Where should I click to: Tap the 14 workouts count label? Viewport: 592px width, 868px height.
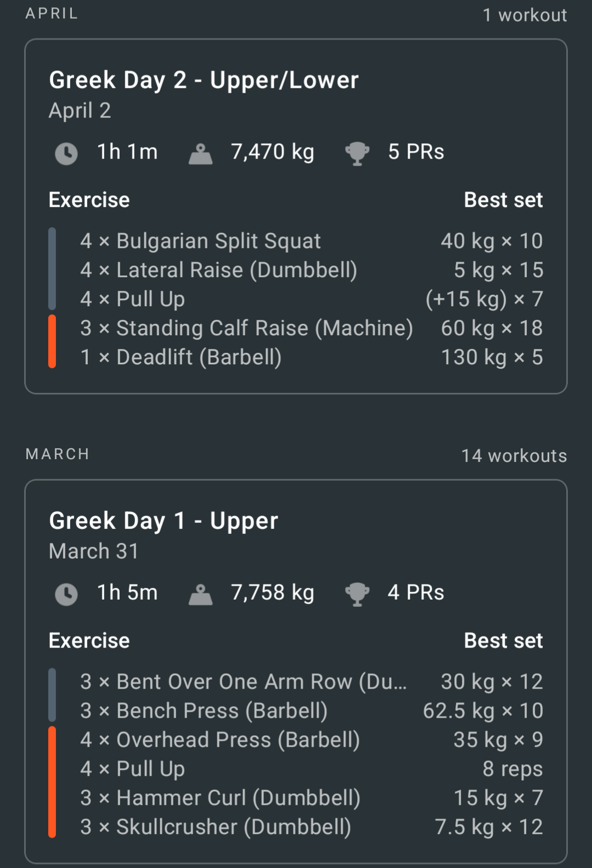(x=514, y=455)
